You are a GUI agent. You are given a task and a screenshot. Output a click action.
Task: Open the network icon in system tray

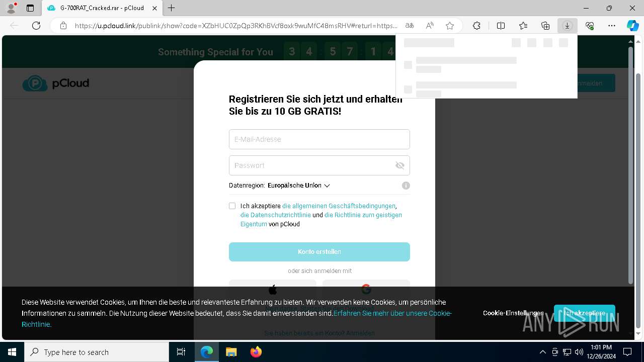[x=567, y=352]
